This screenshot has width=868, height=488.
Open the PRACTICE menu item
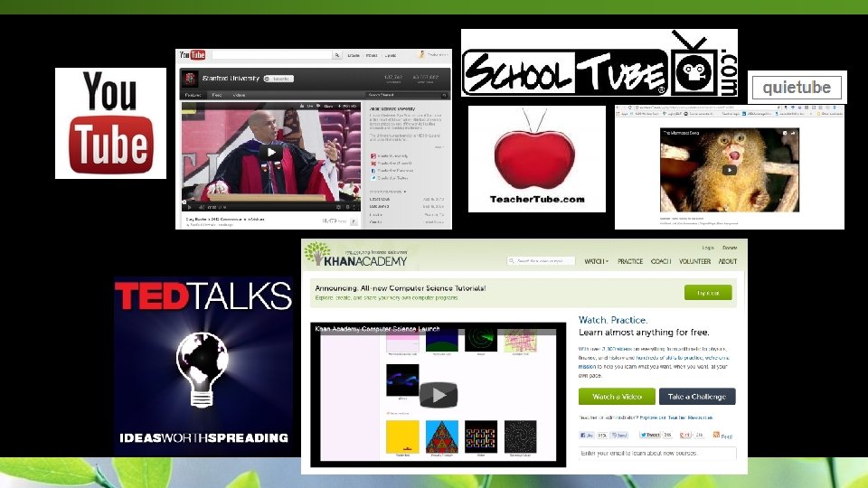[630, 261]
